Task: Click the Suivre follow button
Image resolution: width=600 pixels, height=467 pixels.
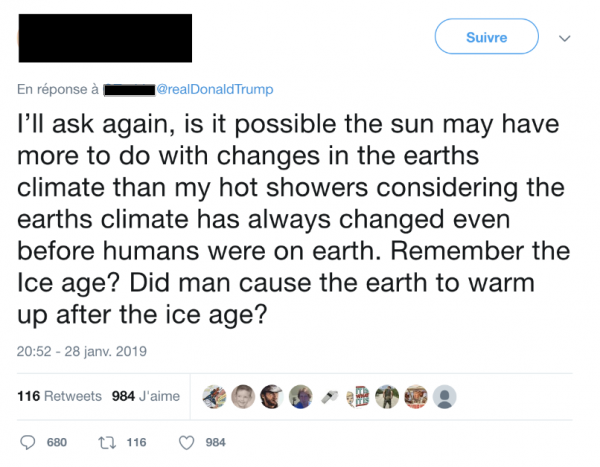Action: 486,38
